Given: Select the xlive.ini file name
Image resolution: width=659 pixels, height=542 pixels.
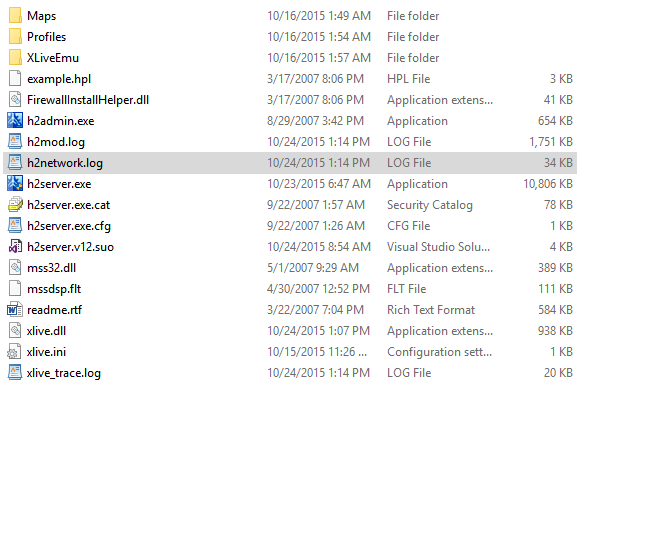Looking at the screenshot, I should pyautogui.click(x=46, y=352).
